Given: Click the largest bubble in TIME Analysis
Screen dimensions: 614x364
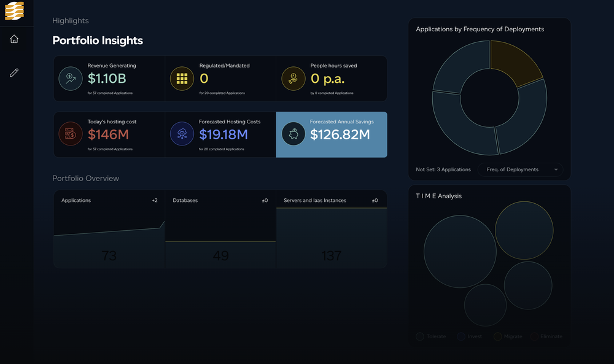Looking at the screenshot, I should tap(460, 252).
